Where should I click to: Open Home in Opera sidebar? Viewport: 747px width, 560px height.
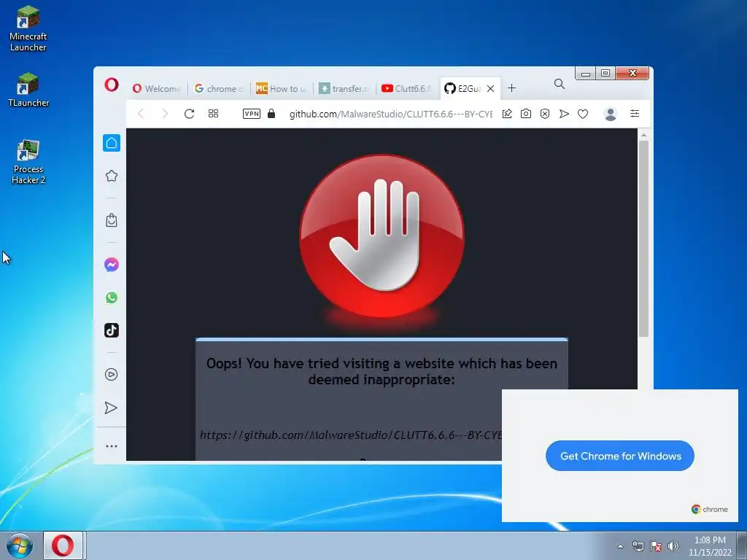(x=112, y=143)
